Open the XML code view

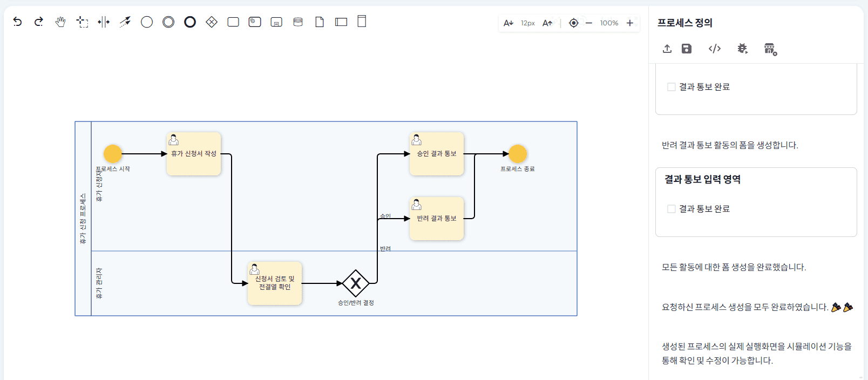pyautogui.click(x=715, y=49)
